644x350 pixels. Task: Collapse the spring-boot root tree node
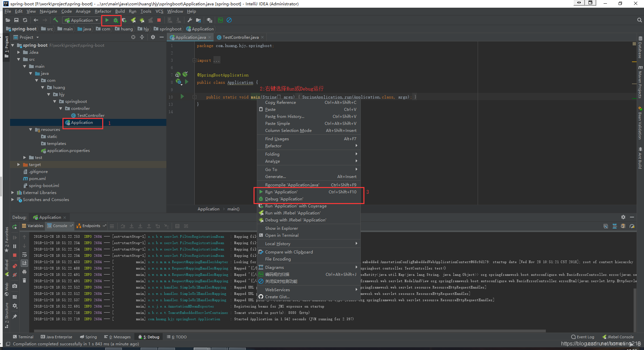pos(13,45)
